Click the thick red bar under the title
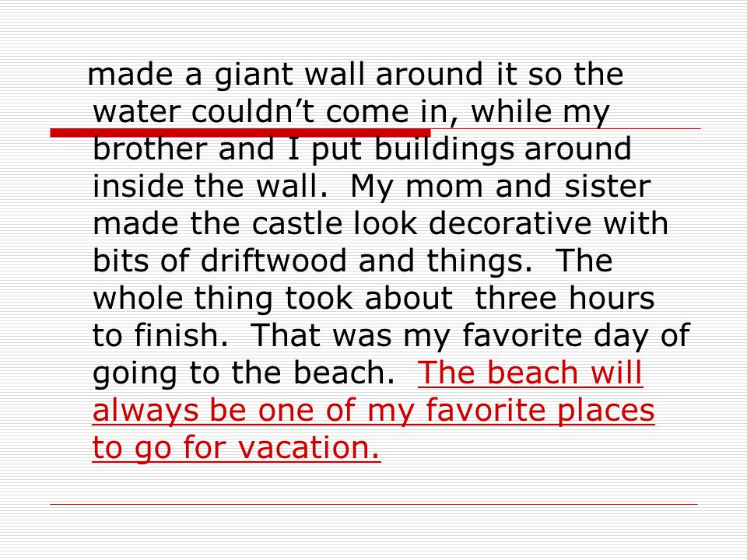Viewport: 747px width, 560px height. point(240,132)
